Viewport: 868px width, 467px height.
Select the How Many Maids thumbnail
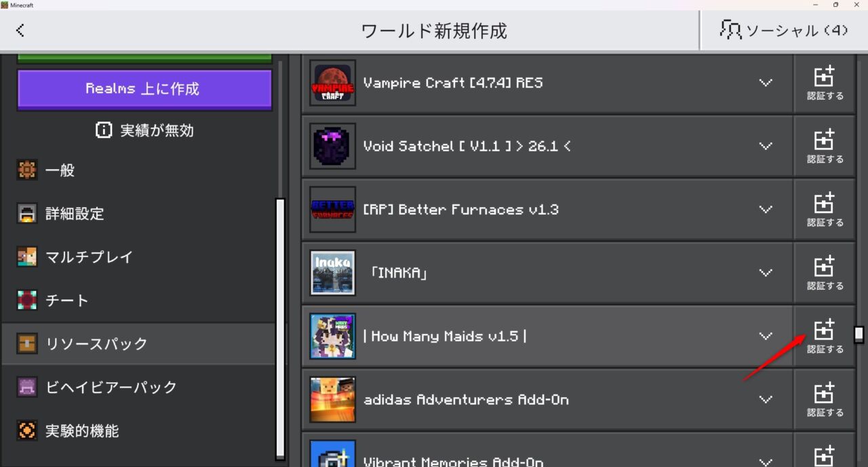pos(332,336)
